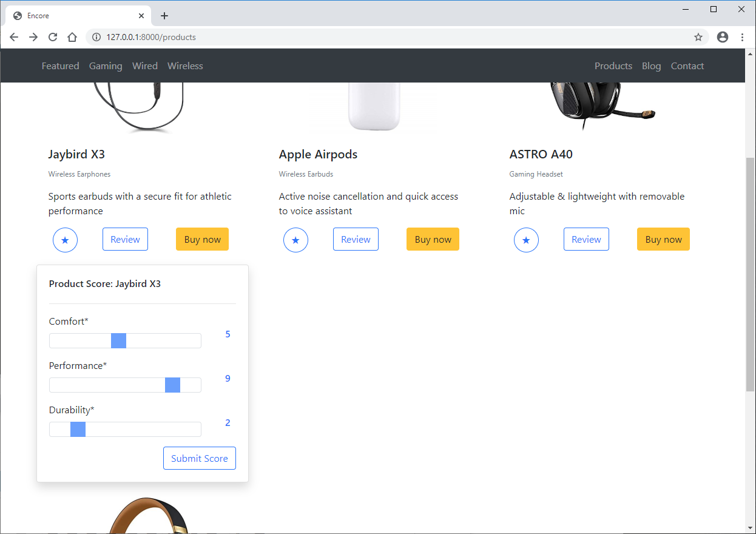Open the browser profile avatar

point(722,37)
